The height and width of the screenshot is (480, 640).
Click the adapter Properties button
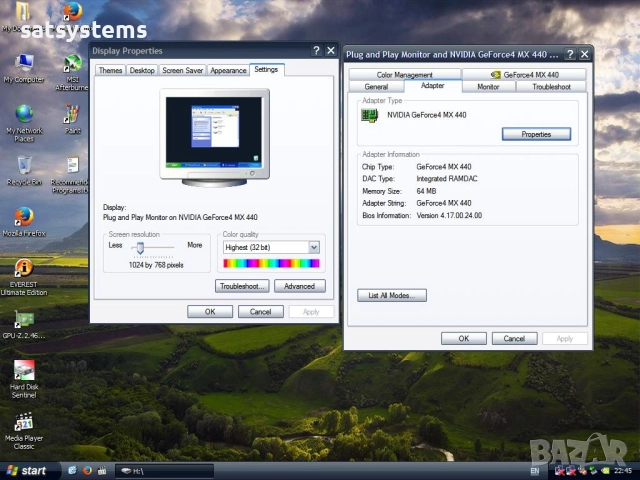pos(536,134)
